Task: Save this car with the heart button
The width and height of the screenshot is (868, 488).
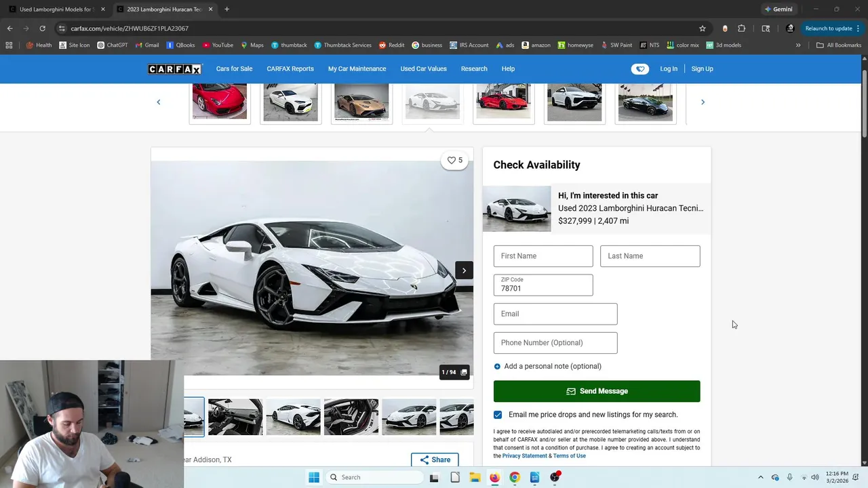Action: pyautogui.click(x=455, y=161)
